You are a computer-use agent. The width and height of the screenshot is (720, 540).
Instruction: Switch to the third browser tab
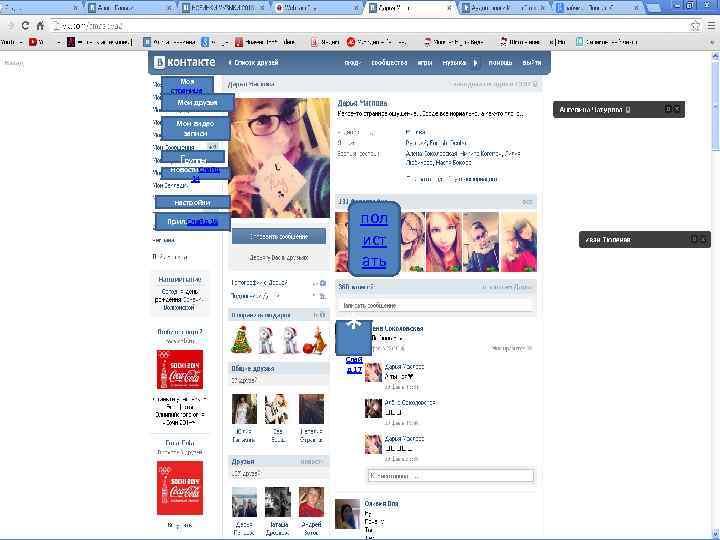[224, 8]
